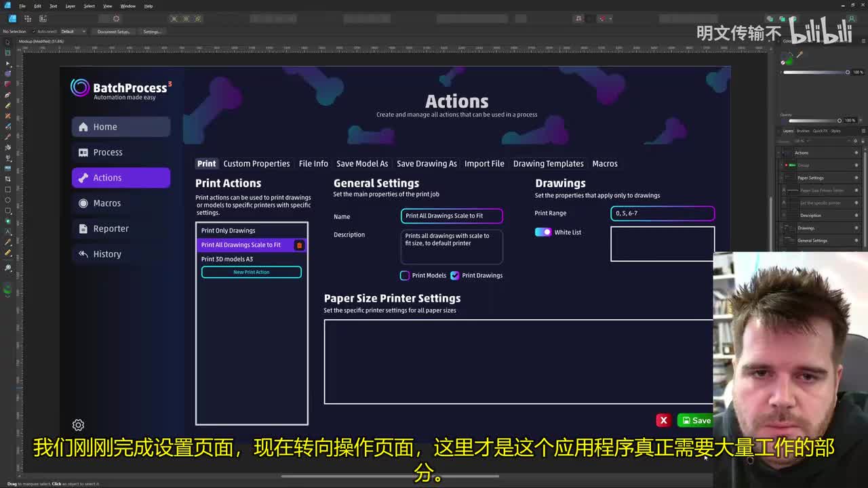Click the red X cancel button

pyautogui.click(x=663, y=420)
